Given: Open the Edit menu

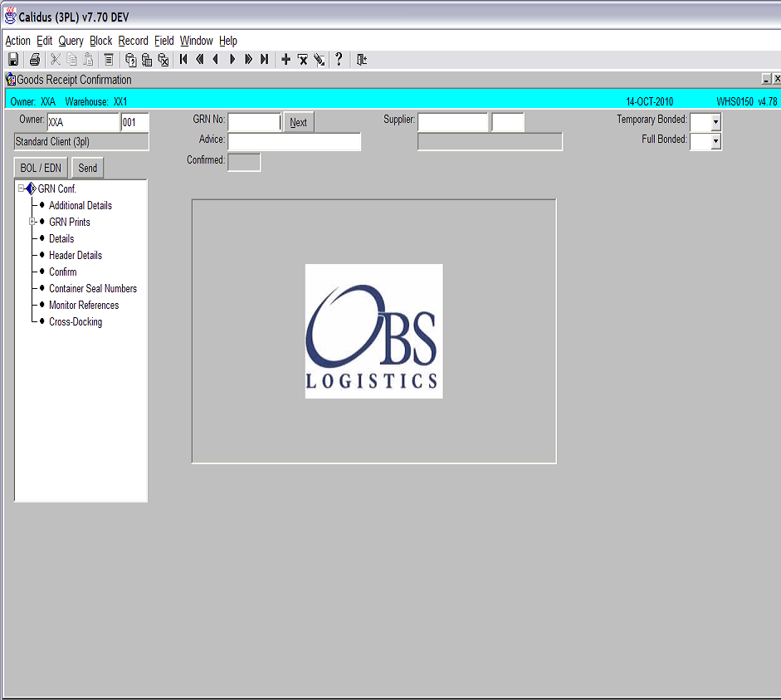Looking at the screenshot, I should (x=44, y=41).
